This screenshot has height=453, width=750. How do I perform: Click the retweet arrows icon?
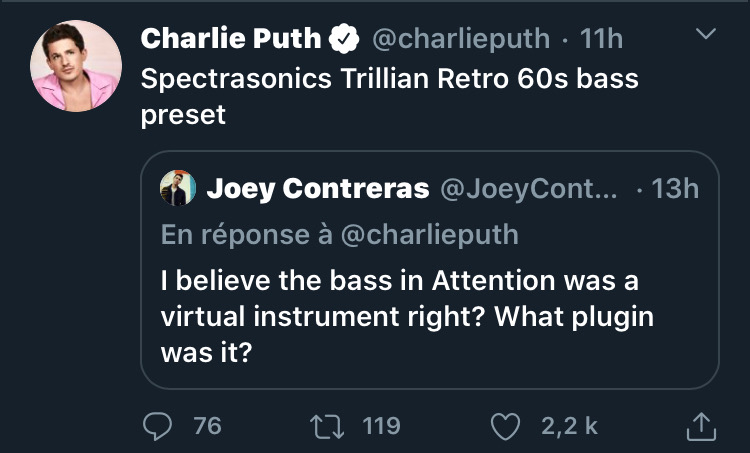click(328, 426)
